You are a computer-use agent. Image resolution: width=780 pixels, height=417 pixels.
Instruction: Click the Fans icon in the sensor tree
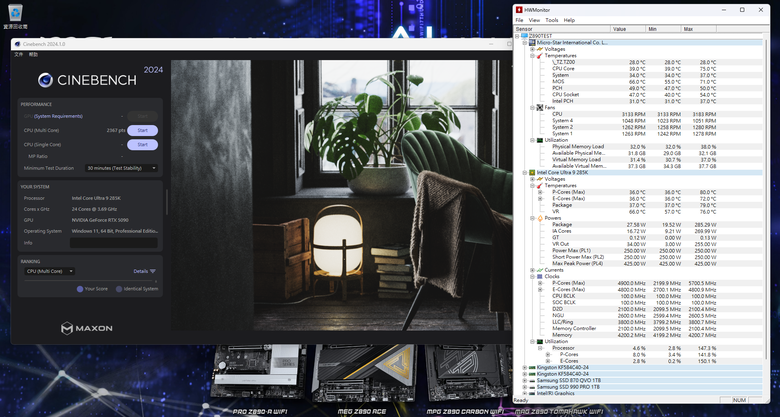[x=540, y=107]
